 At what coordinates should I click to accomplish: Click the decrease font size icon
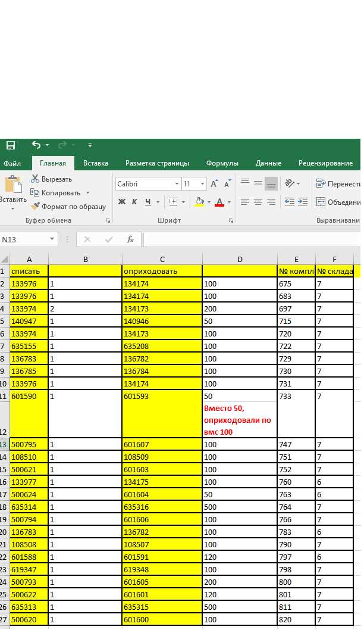click(228, 184)
